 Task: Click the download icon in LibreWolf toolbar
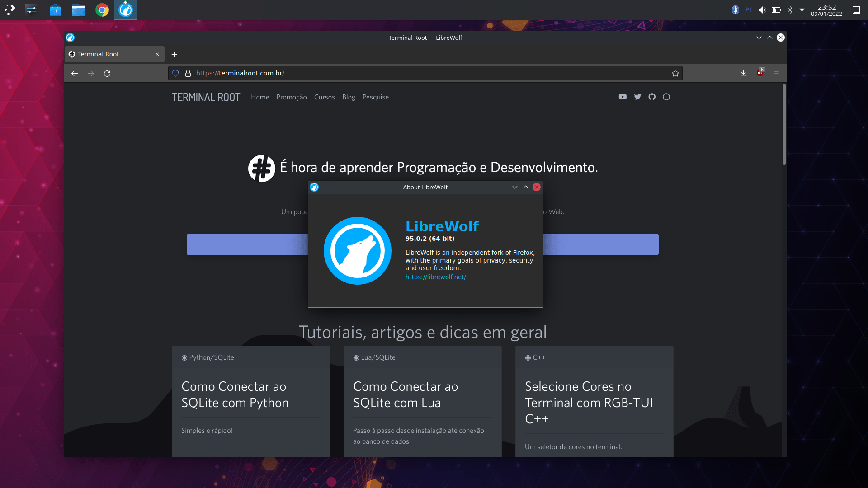pyautogui.click(x=743, y=73)
